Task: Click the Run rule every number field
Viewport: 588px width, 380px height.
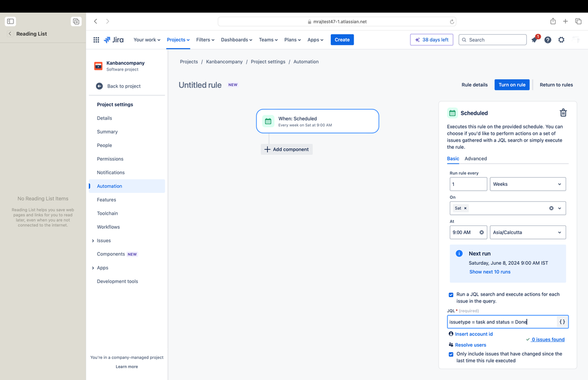Action: tap(469, 184)
